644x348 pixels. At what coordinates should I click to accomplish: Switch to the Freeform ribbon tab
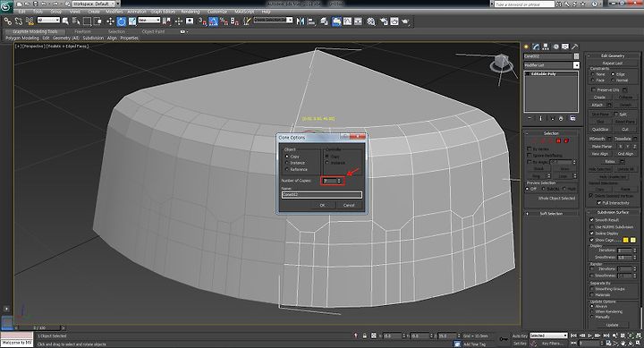(82, 31)
